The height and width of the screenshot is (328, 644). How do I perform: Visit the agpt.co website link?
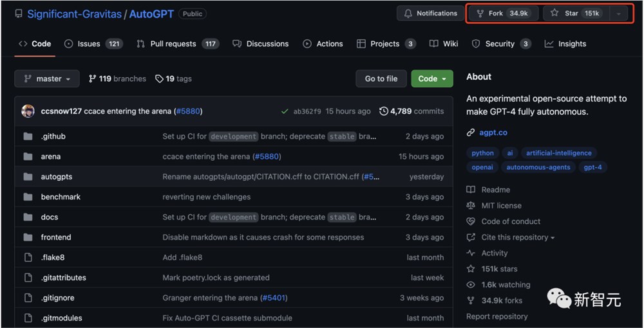(x=493, y=132)
